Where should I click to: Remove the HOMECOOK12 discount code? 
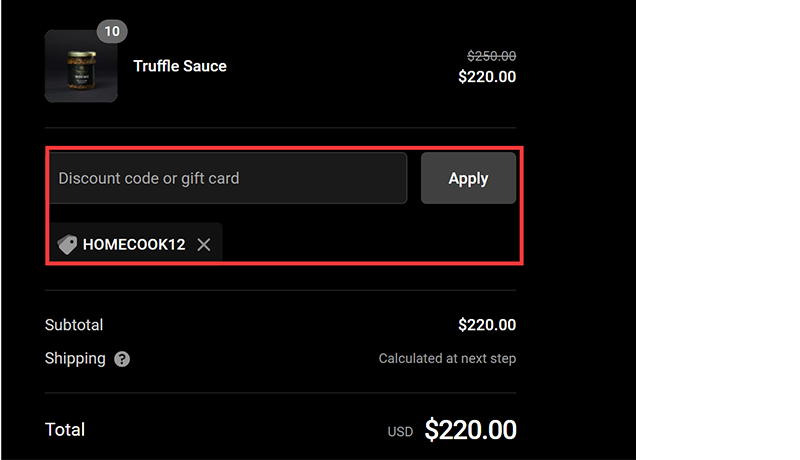(x=204, y=244)
